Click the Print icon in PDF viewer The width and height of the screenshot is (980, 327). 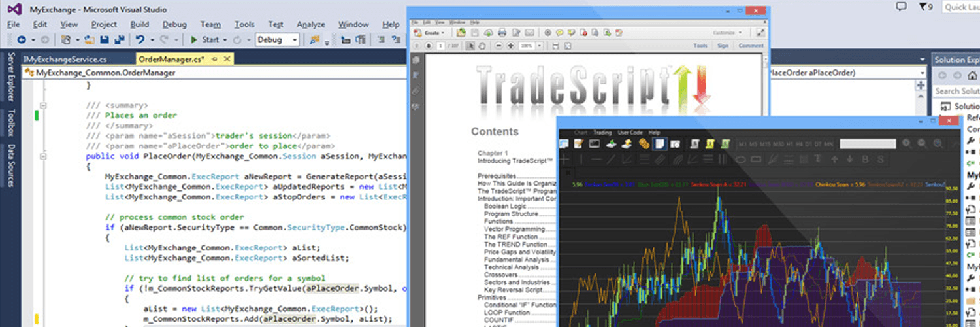point(502,33)
